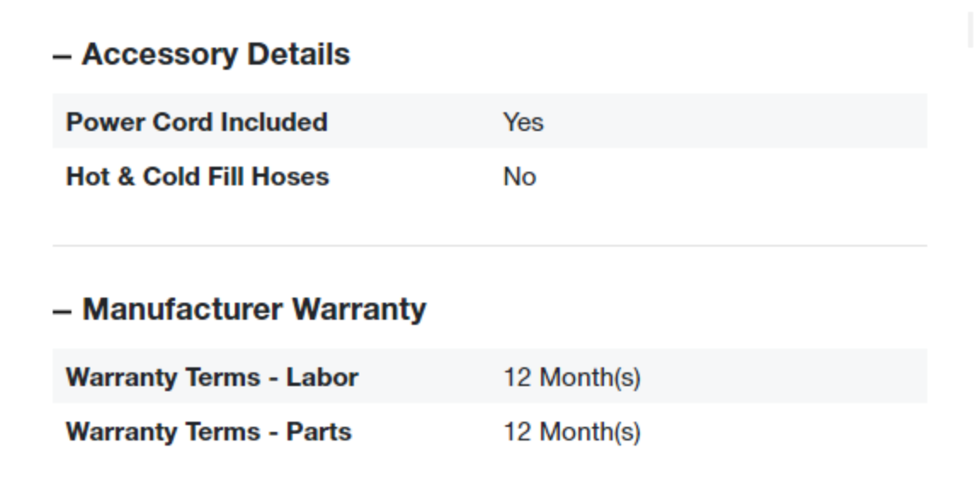Select the Hot & Cold Fill Hoses label
This screenshot has height=494, width=980.
(x=197, y=177)
